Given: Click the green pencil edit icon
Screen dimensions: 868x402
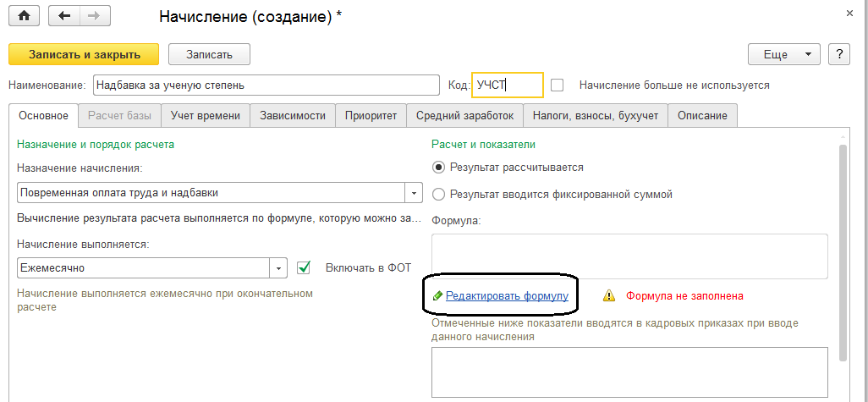Looking at the screenshot, I should 437,296.
